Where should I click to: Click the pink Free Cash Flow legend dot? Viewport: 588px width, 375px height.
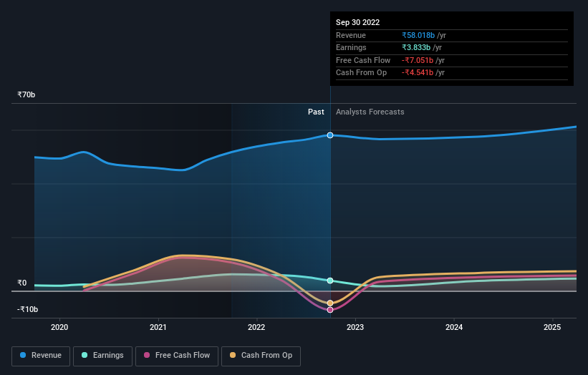(147, 355)
